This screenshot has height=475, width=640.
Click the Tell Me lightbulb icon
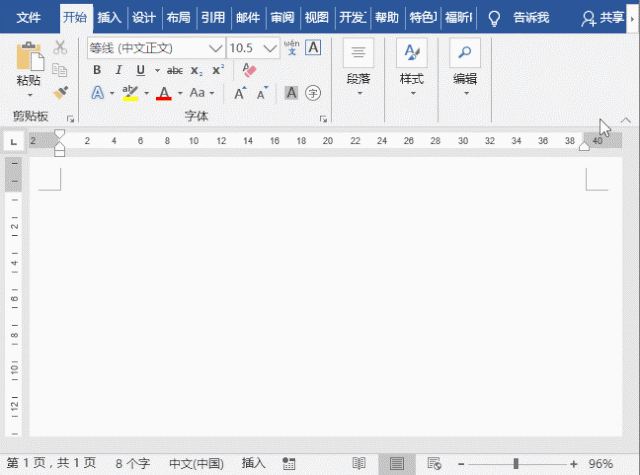[x=494, y=18]
